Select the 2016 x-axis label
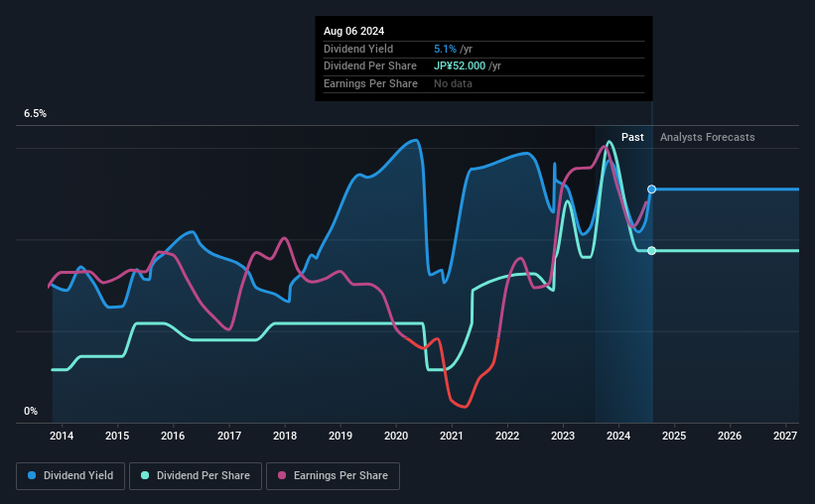Screen dimensions: 815x504 (x=173, y=436)
